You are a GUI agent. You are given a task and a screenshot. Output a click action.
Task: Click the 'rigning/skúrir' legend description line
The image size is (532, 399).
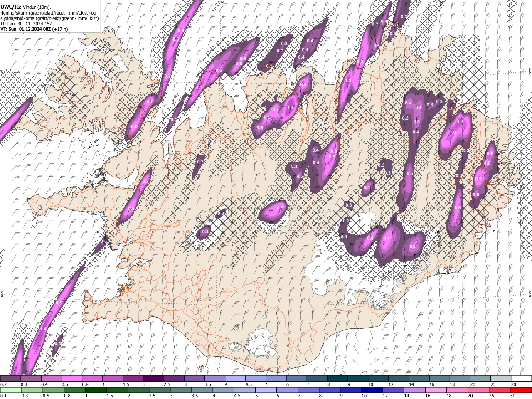[49, 13]
